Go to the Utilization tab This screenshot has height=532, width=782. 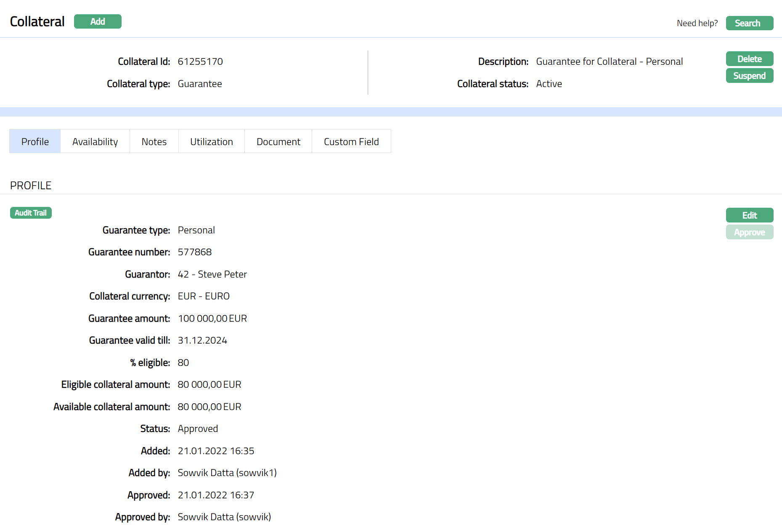point(211,142)
